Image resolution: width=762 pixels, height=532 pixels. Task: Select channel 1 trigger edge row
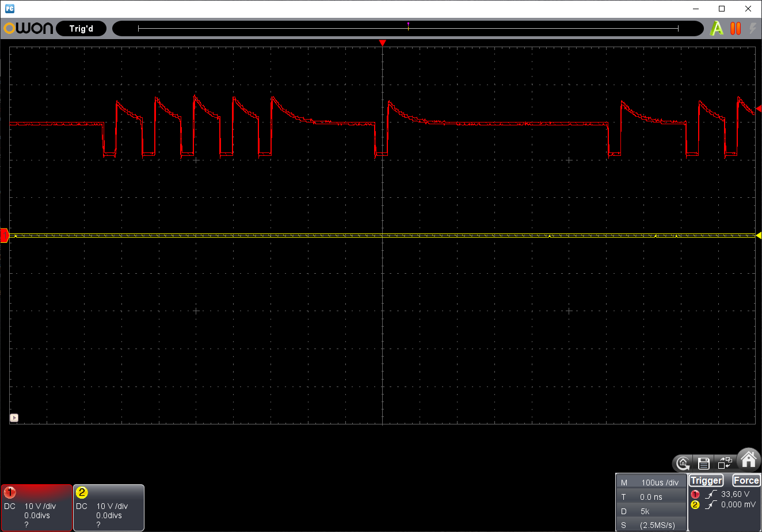723,494
